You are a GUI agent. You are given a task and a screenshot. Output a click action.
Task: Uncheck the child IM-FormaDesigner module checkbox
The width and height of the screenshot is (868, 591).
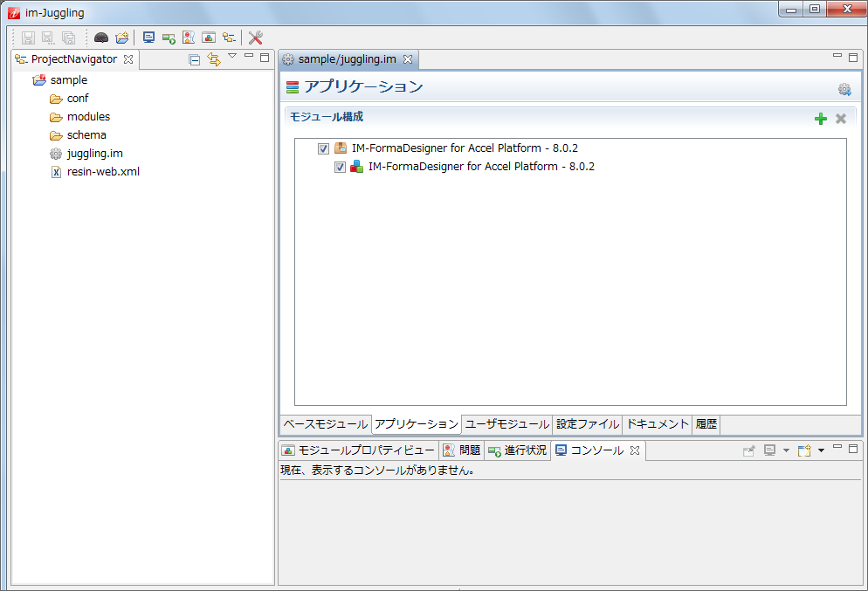(x=340, y=167)
